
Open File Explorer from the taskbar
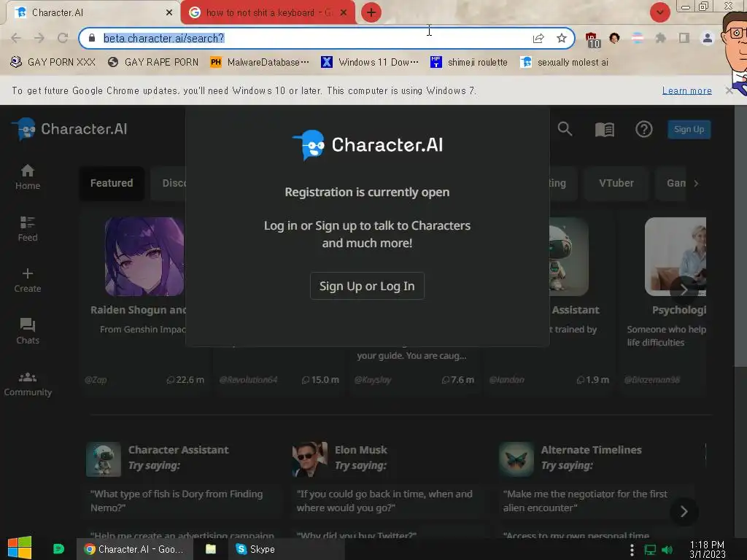click(211, 549)
